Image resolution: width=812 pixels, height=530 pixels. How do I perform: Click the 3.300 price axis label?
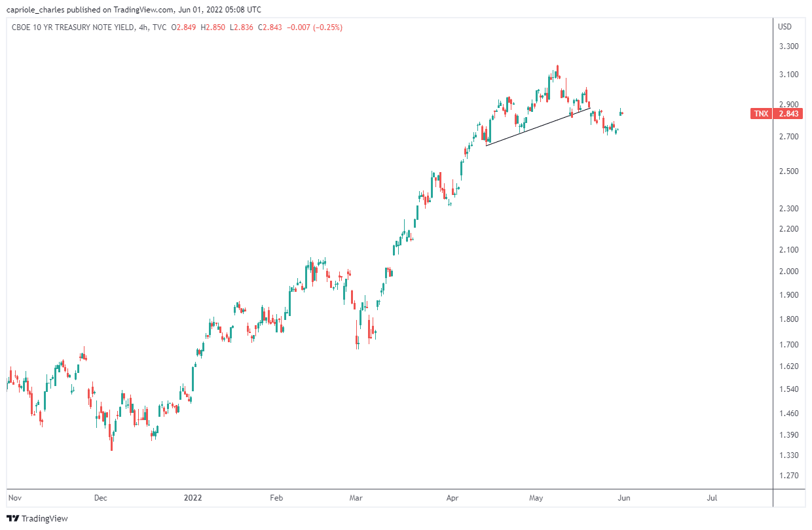(788, 46)
